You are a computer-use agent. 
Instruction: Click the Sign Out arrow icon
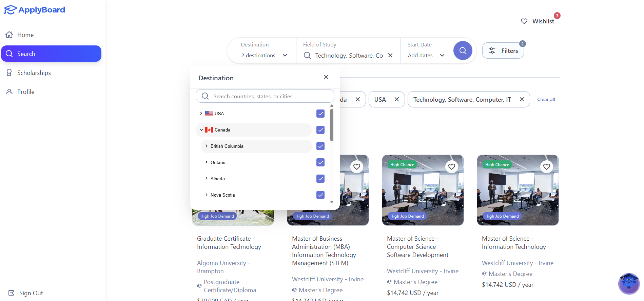(x=11, y=293)
